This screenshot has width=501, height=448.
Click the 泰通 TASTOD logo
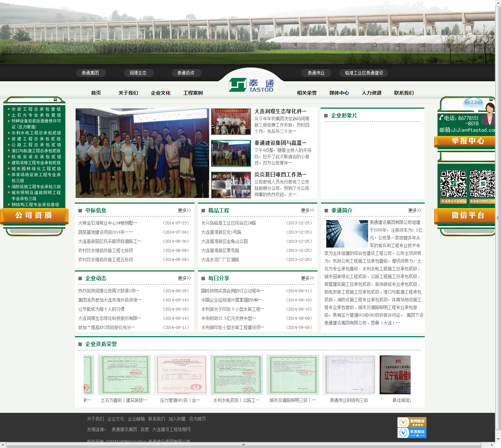click(251, 85)
